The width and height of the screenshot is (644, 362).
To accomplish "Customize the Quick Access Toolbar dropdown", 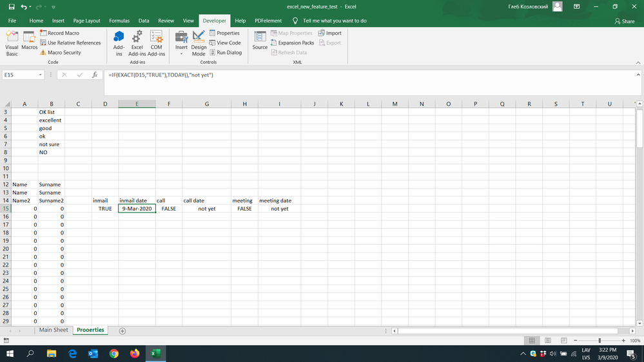I will coord(54,7).
